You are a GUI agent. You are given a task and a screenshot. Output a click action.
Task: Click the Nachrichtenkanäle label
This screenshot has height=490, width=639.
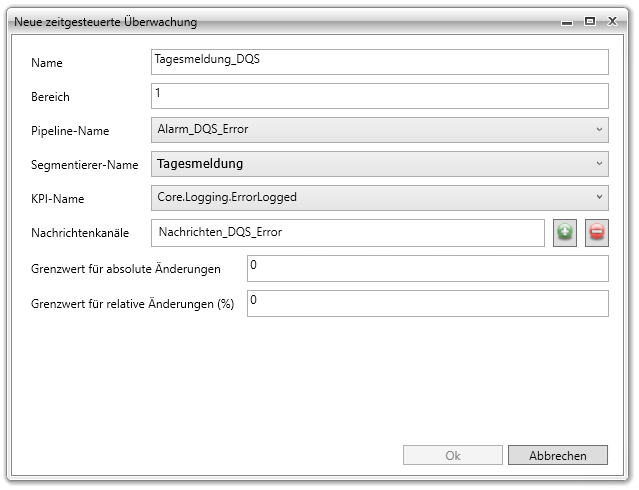pos(80,233)
